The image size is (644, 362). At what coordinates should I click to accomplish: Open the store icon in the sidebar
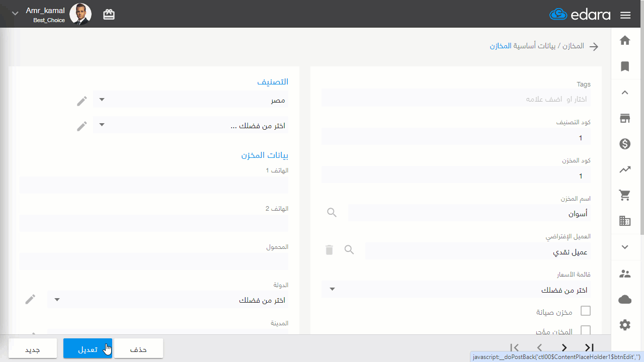pos(625,119)
